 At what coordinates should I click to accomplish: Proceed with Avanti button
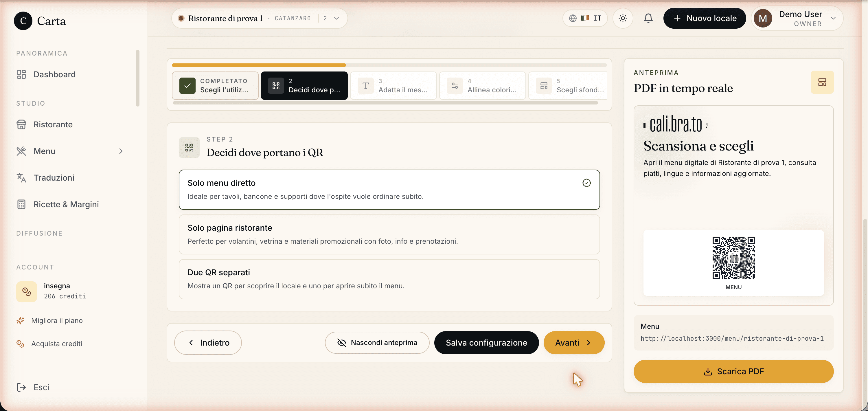pos(574,343)
